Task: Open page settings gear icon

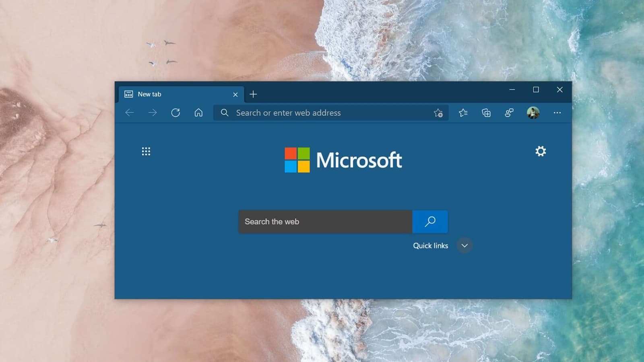Action: tap(541, 151)
